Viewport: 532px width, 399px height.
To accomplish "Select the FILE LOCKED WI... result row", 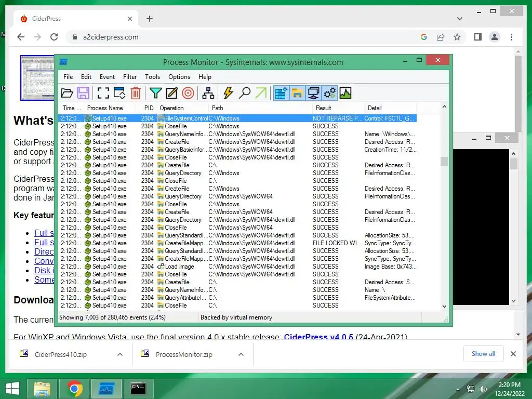I will tap(237, 243).
